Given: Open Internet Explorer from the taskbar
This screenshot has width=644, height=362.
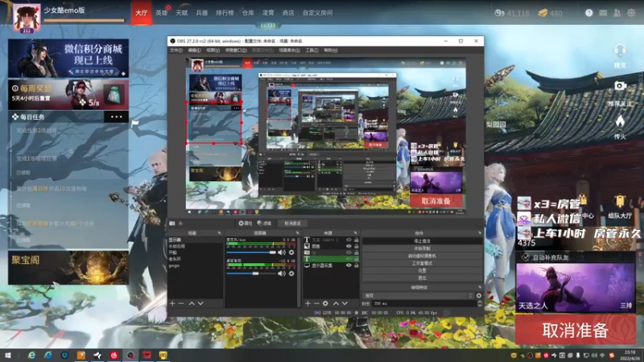Looking at the screenshot, I should click(31, 355).
